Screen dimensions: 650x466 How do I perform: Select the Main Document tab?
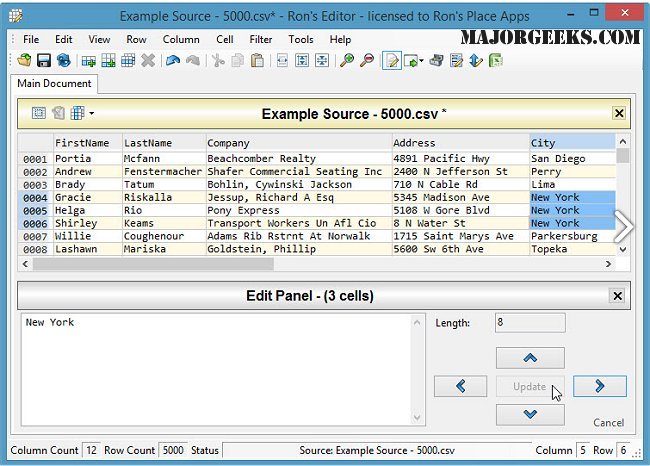click(x=55, y=84)
